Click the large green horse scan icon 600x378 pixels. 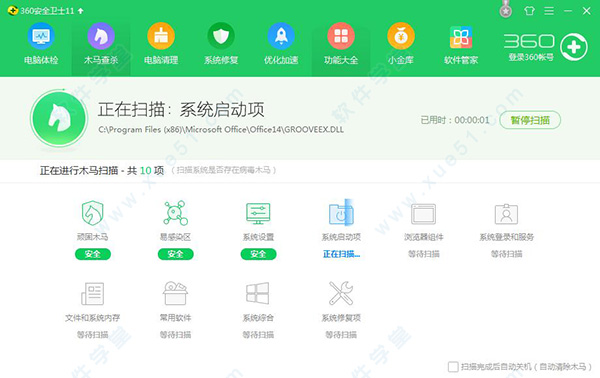tap(59, 118)
